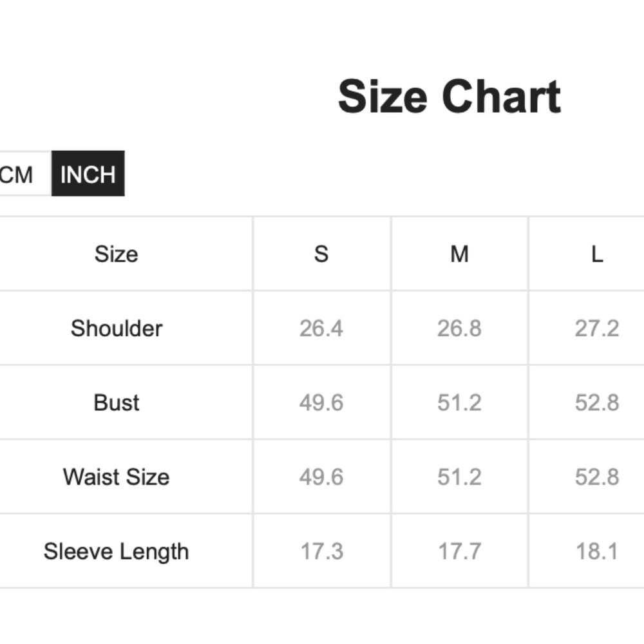644x644 pixels.
Task: Click shoulder value 26.8 for size M
Action: (x=459, y=328)
